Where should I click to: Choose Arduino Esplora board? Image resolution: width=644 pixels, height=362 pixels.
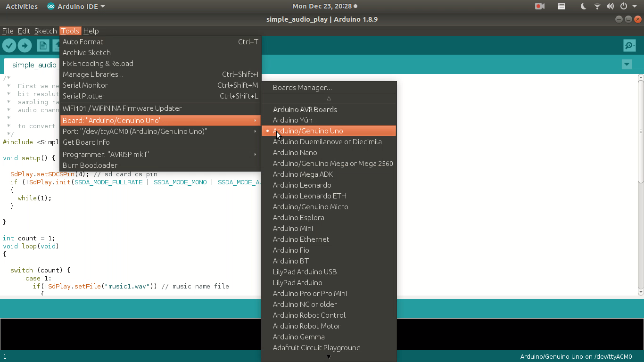(329, 218)
